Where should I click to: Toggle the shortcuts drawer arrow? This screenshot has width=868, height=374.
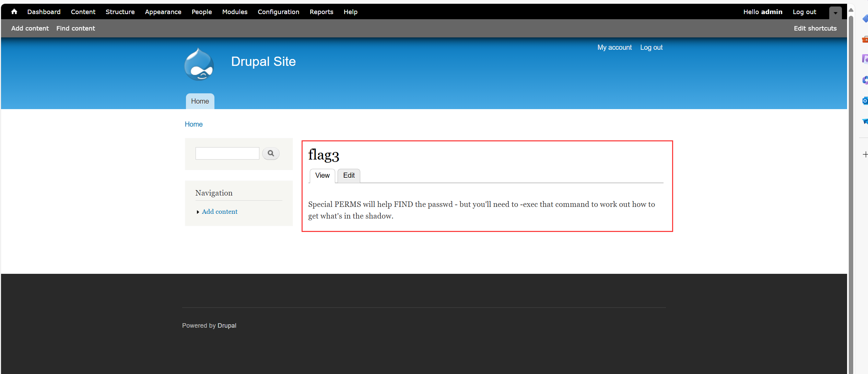tap(835, 13)
